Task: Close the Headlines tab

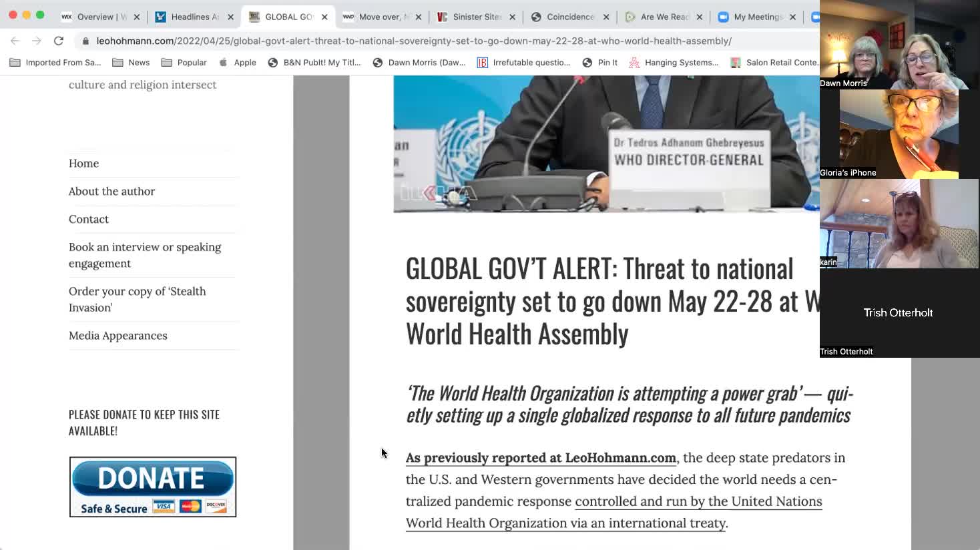Action: (231, 17)
